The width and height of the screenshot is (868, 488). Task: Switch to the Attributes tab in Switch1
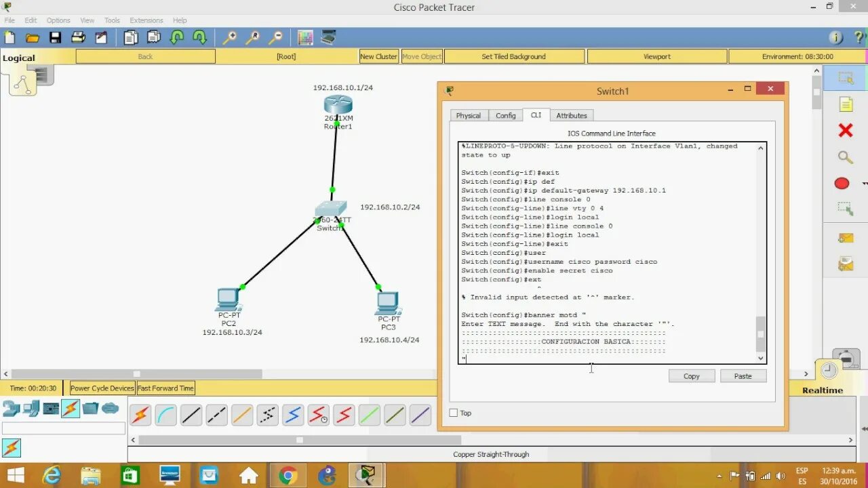pos(572,115)
